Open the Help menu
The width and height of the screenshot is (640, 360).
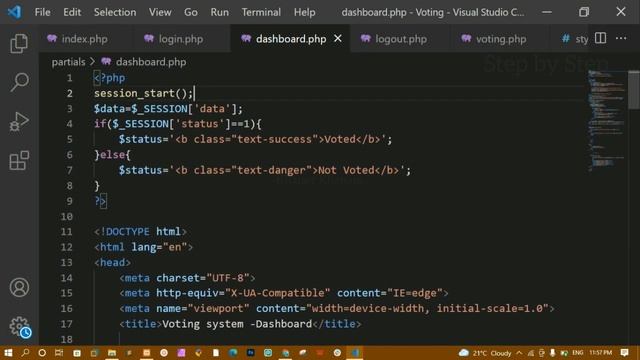(x=304, y=12)
